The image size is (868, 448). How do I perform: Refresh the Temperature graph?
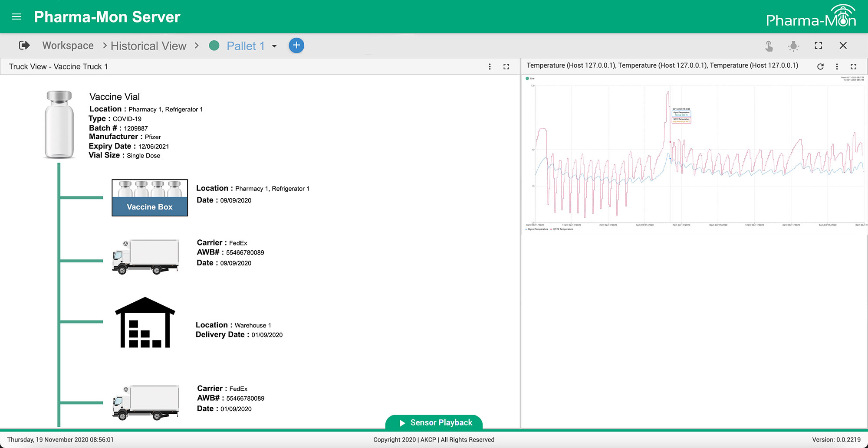(x=820, y=66)
